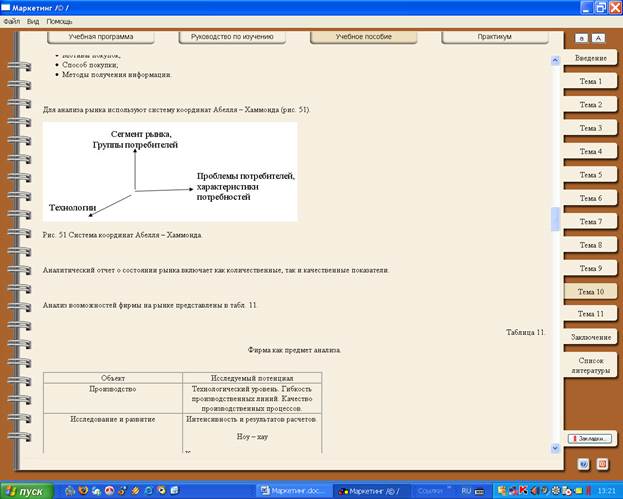Click the Маркетинг window title bar icon
Screen dimensions: 623x499
6,8
